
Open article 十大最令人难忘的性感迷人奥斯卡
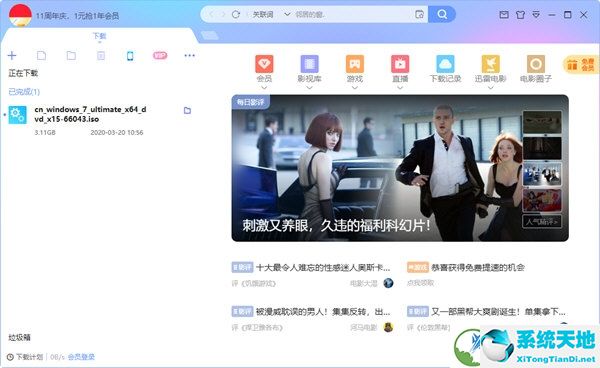pos(323,267)
